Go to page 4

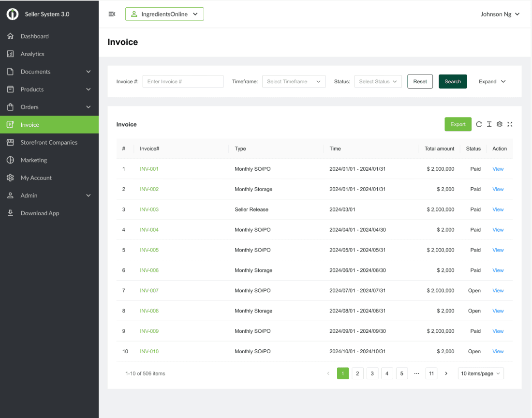pyautogui.click(x=387, y=373)
